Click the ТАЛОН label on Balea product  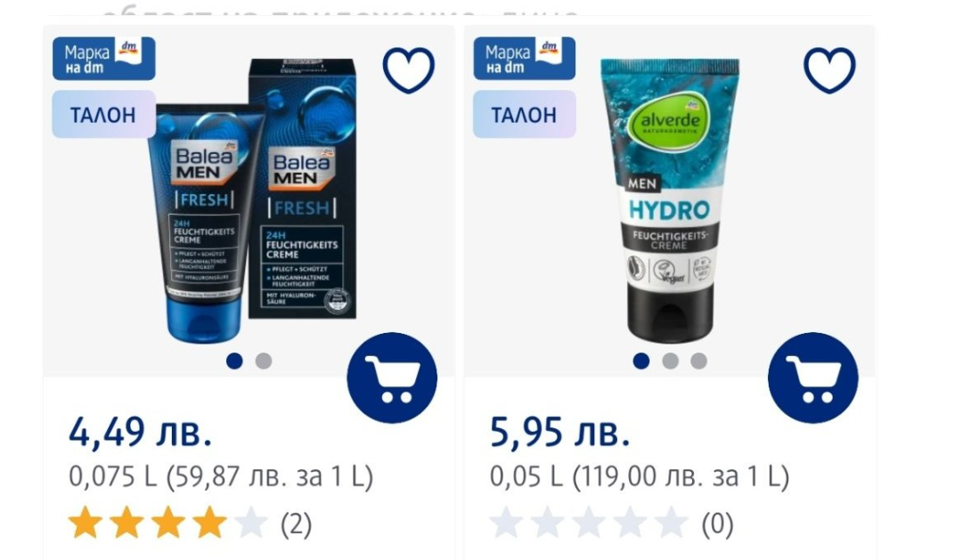click(103, 114)
